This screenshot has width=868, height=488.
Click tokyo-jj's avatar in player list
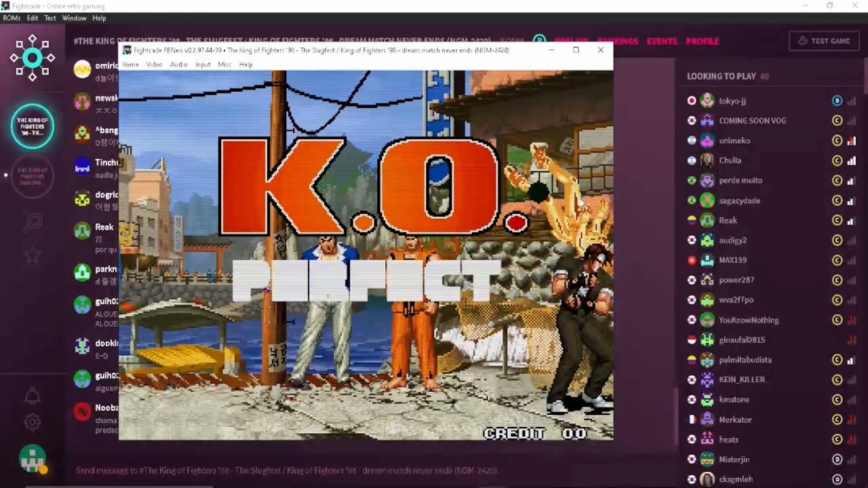[707, 100]
